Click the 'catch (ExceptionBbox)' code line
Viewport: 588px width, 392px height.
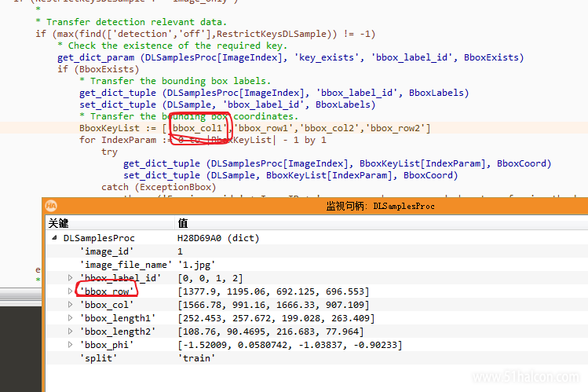click(159, 187)
